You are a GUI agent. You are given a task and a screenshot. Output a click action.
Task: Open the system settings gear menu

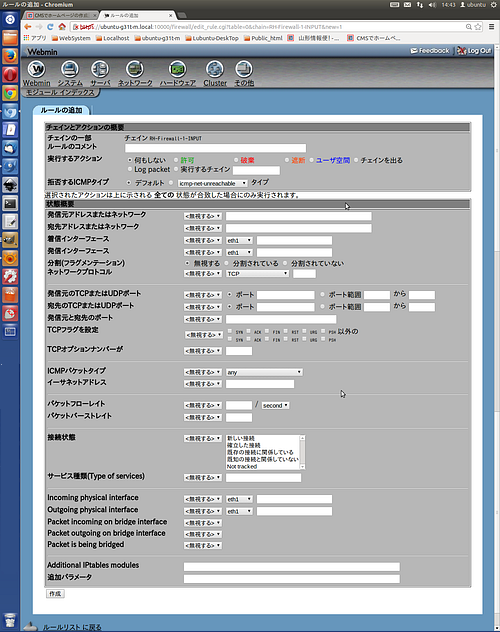click(x=493, y=5)
